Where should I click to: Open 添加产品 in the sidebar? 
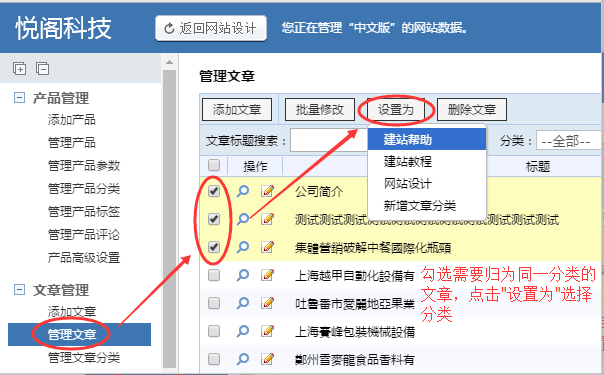click(x=72, y=120)
